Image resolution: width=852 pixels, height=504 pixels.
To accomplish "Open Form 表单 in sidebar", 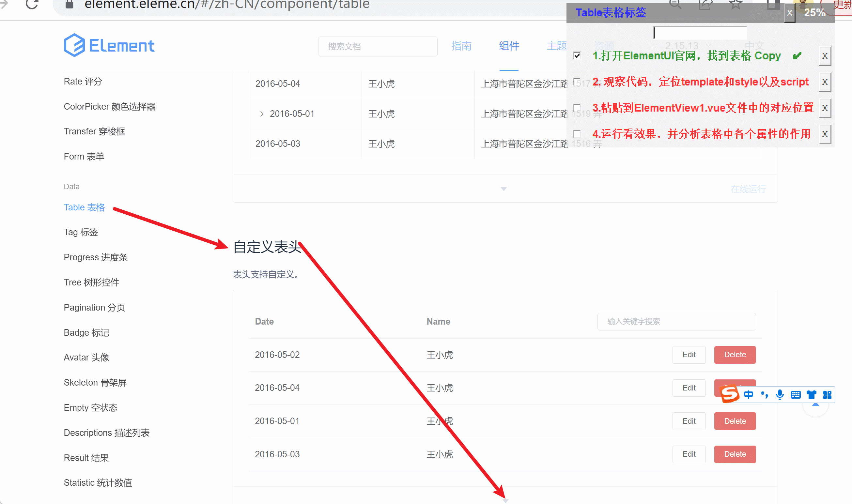I will (84, 157).
